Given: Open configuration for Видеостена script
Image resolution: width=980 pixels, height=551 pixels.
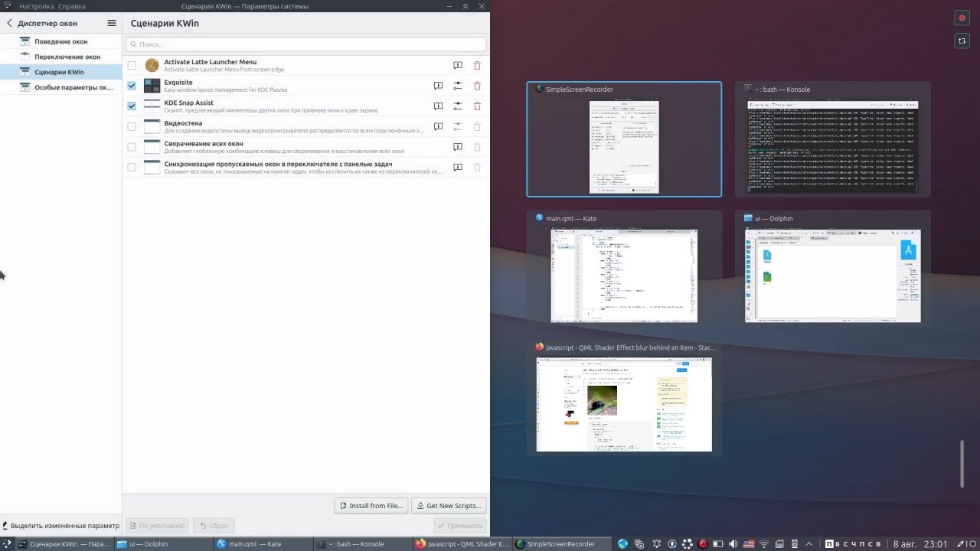Looking at the screenshot, I should pos(458,126).
